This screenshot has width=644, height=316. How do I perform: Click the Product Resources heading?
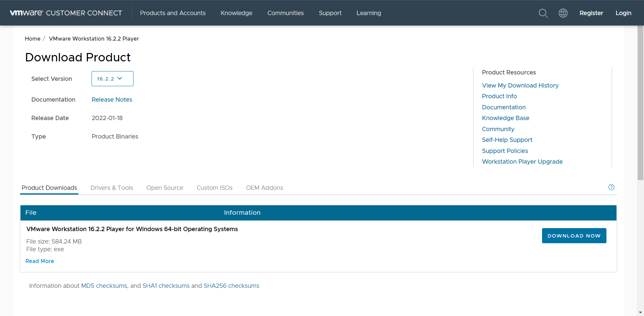(509, 72)
